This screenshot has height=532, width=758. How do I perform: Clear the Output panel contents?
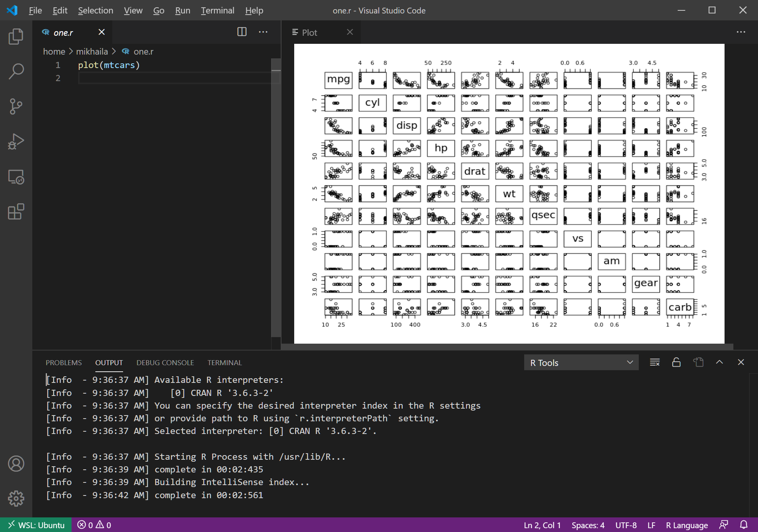pos(655,362)
